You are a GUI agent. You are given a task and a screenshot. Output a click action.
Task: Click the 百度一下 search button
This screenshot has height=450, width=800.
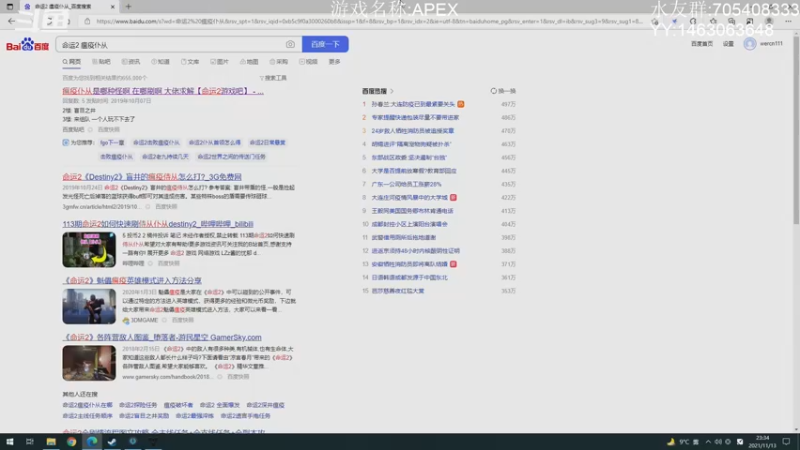pos(325,44)
